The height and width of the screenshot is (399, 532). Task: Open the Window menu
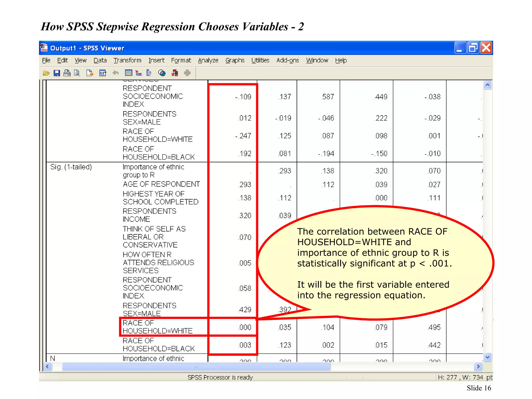pyautogui.click(x=317, y=60)
